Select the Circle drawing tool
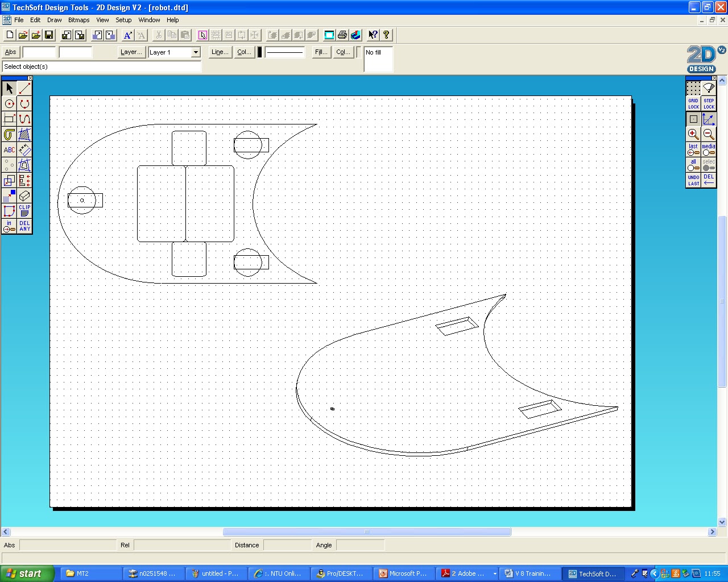The height and width of the screenshot is (582, 728). click(9, 103)
